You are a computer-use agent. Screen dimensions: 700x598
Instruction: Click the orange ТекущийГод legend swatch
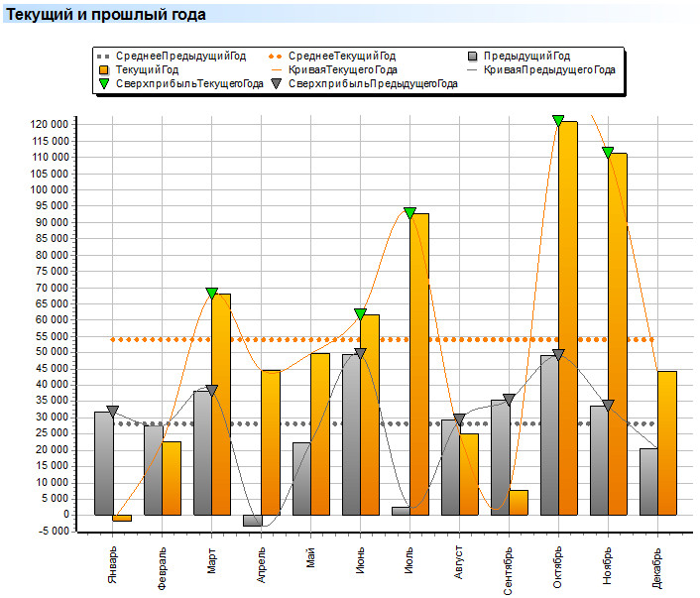click(103, 70)
